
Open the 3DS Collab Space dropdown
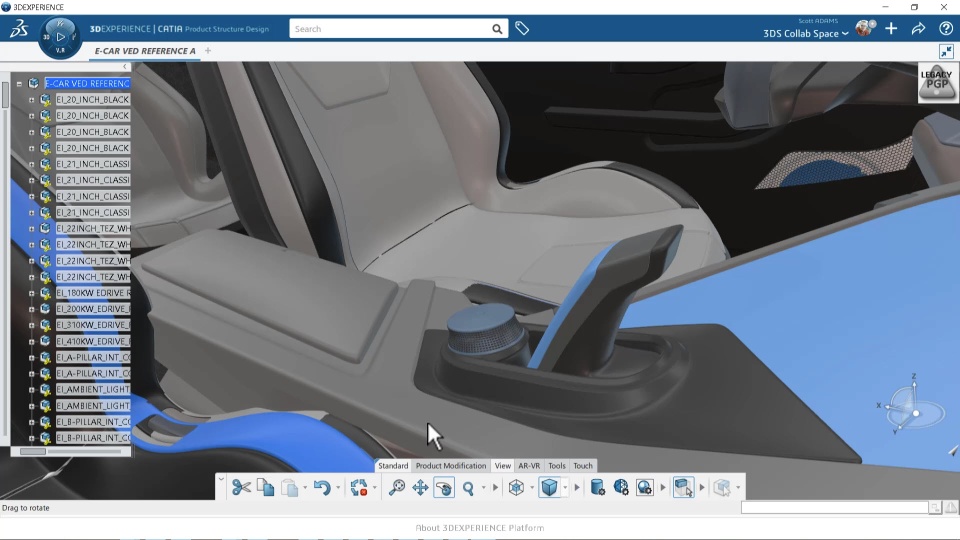coord(805,34)
